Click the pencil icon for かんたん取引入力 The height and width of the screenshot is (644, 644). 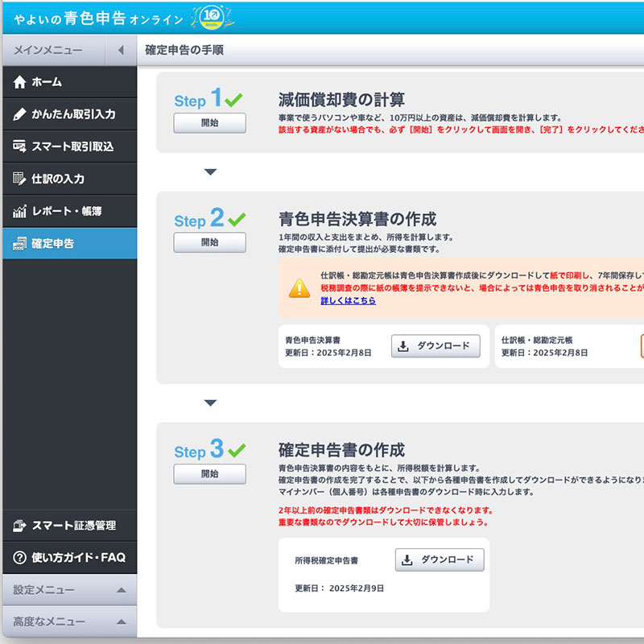coord(20,114)
